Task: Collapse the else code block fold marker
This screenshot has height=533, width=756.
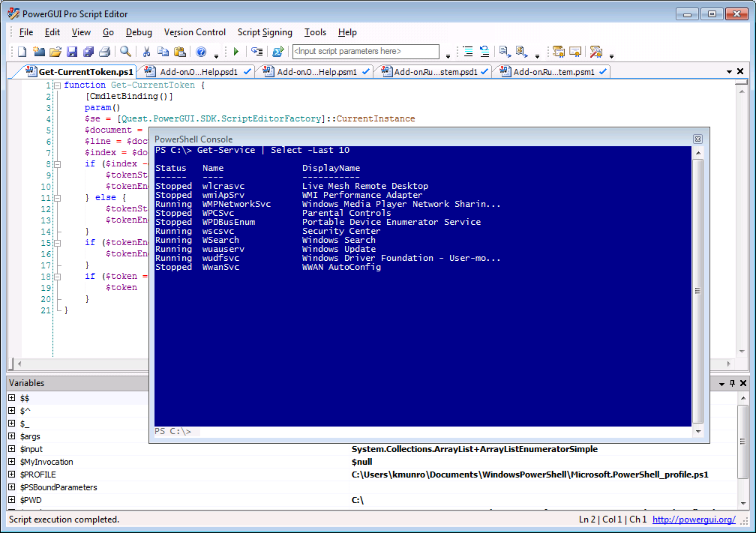Action: tap(57, 198)
